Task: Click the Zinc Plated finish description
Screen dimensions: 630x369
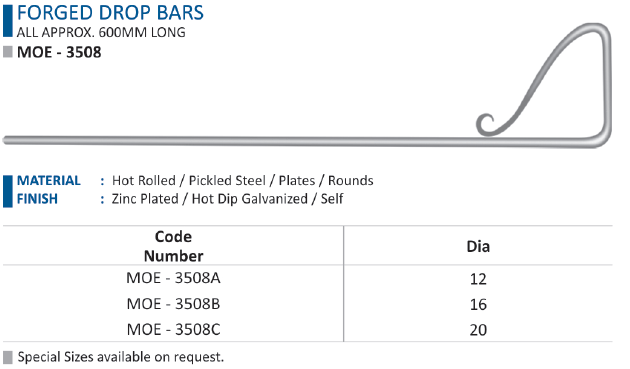Action: pyautogui.click(x=227, y=199)
